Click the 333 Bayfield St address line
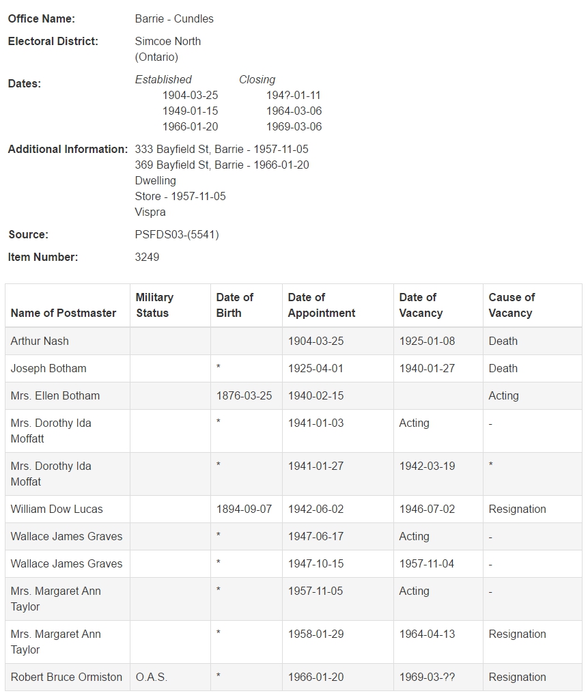588x700 pixels. point(221,149)
